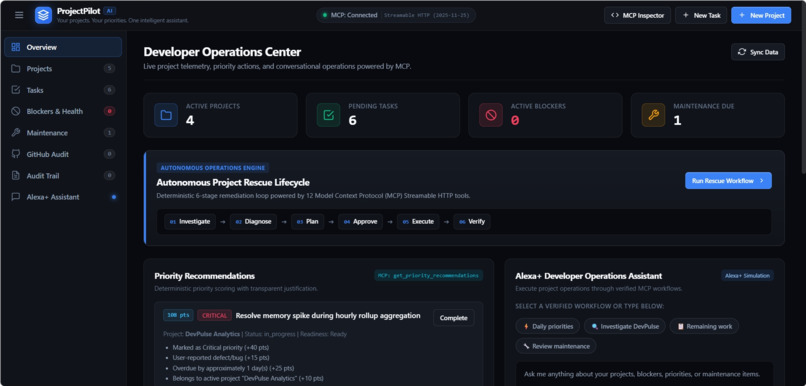Select Maintenance in the sidebar

63,133
